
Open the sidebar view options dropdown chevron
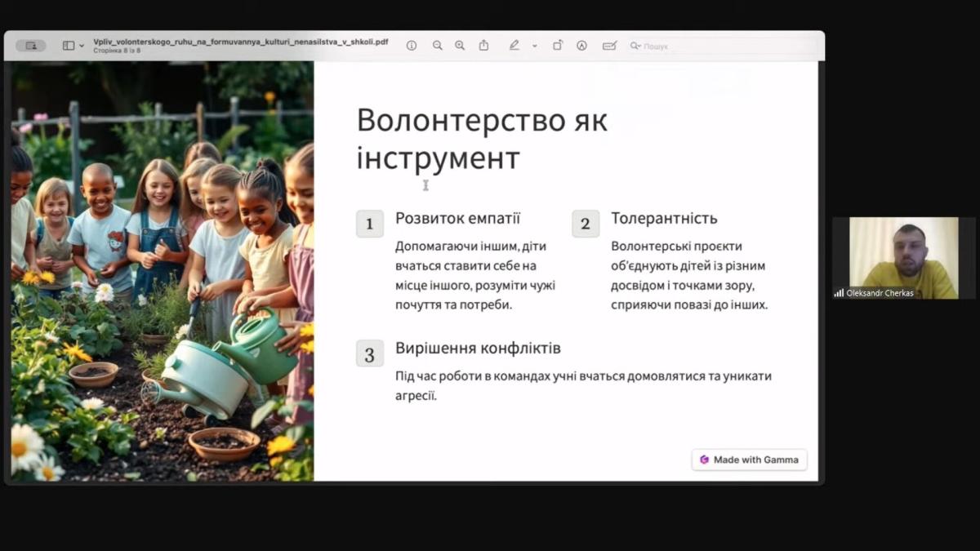point(81,46)
